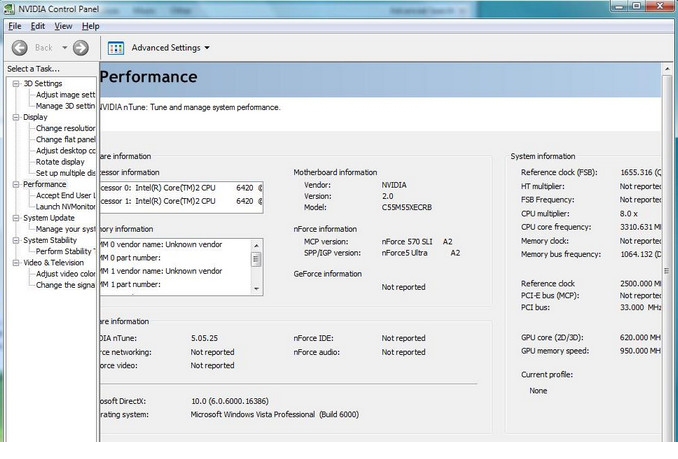This screenshot has height=459, width=678.
Task: Select the 3D Settings category label
Action: pyautogui.click(x=43, y=83)
